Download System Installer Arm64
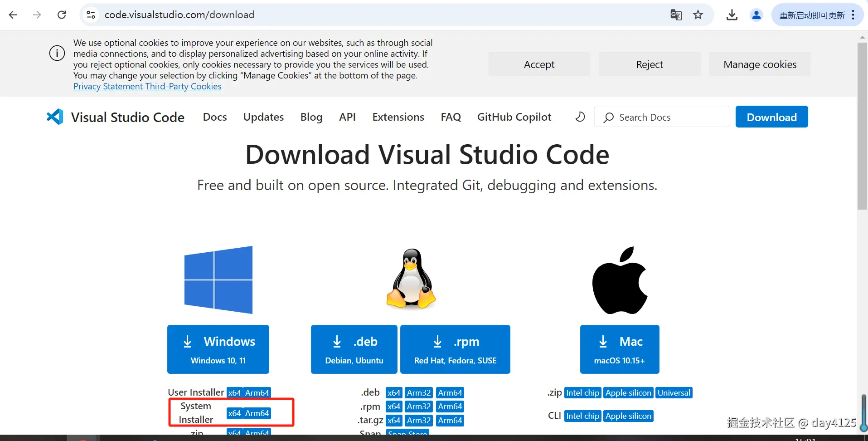 tap(257, 413)
